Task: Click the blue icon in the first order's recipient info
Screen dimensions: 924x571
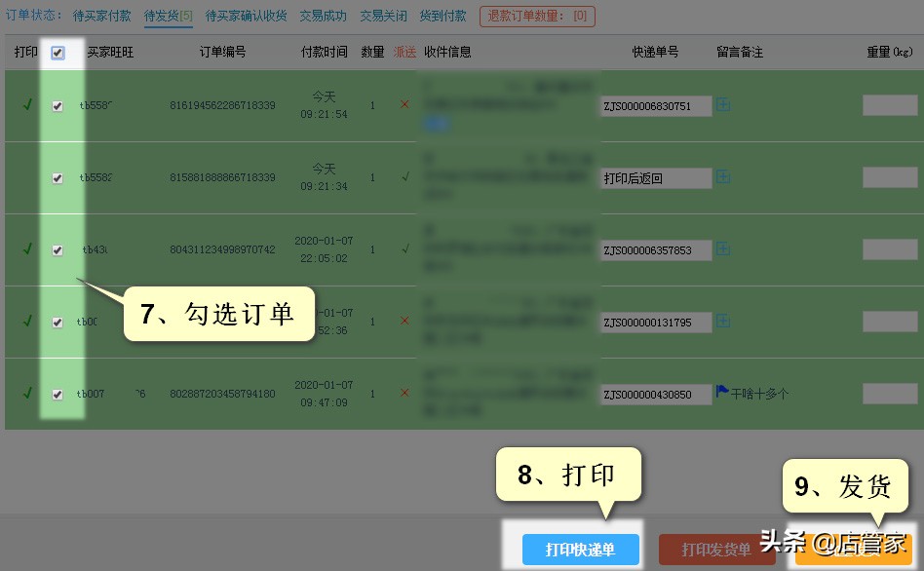Action: point(437,124)
